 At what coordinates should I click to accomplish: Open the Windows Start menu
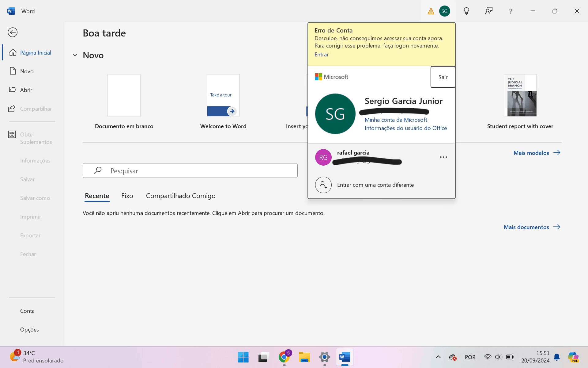(x=243, y=357)
